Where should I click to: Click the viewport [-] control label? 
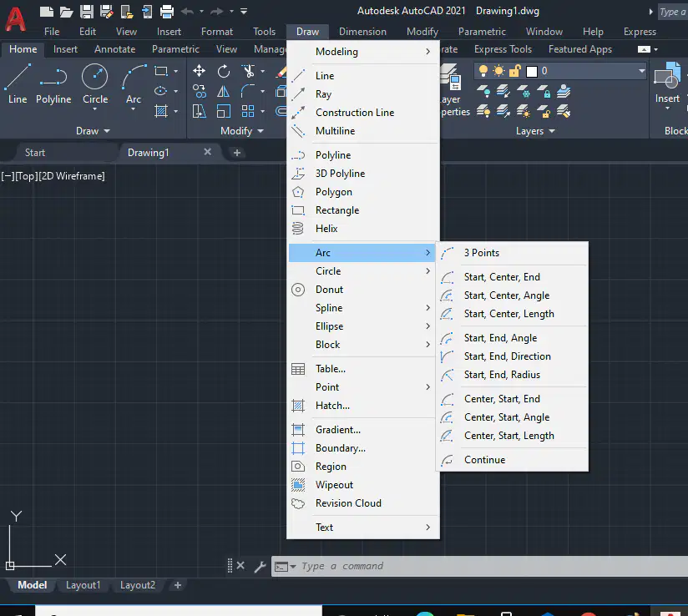pyautogui.click(x=8, y=176)
